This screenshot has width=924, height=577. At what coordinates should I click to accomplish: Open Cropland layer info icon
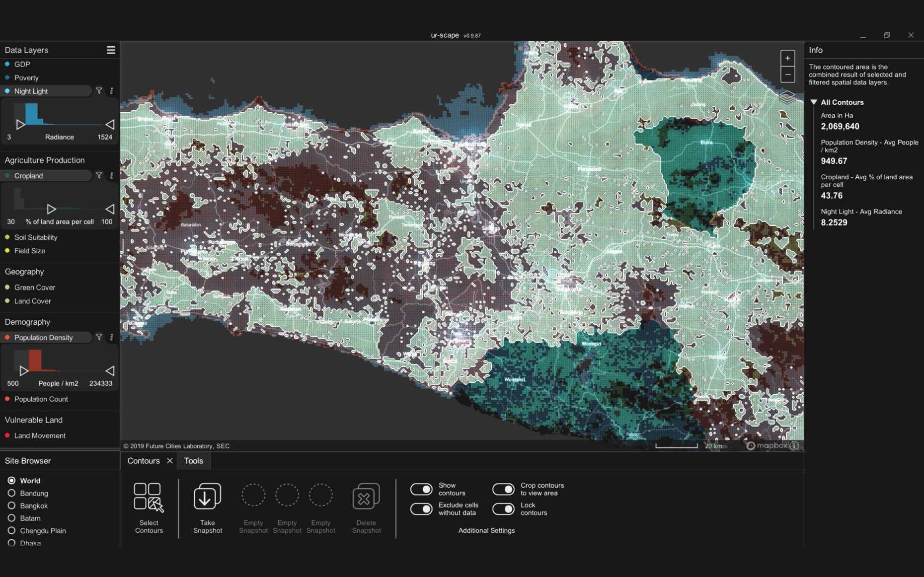[x=111, y=176]
